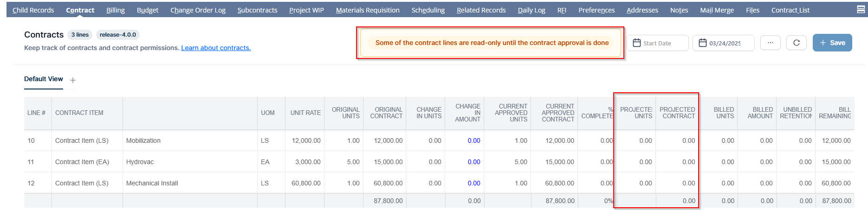The height and width of the screenshot is (210, 868).
Task: Go to Change Order Log tab
Action: [x=198, y=10]
